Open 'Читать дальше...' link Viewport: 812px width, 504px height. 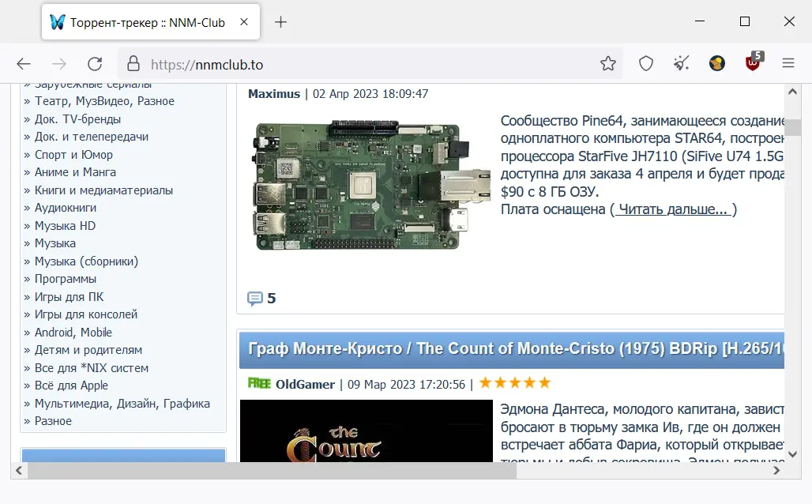pyautogui.click(x=673, y=209)
